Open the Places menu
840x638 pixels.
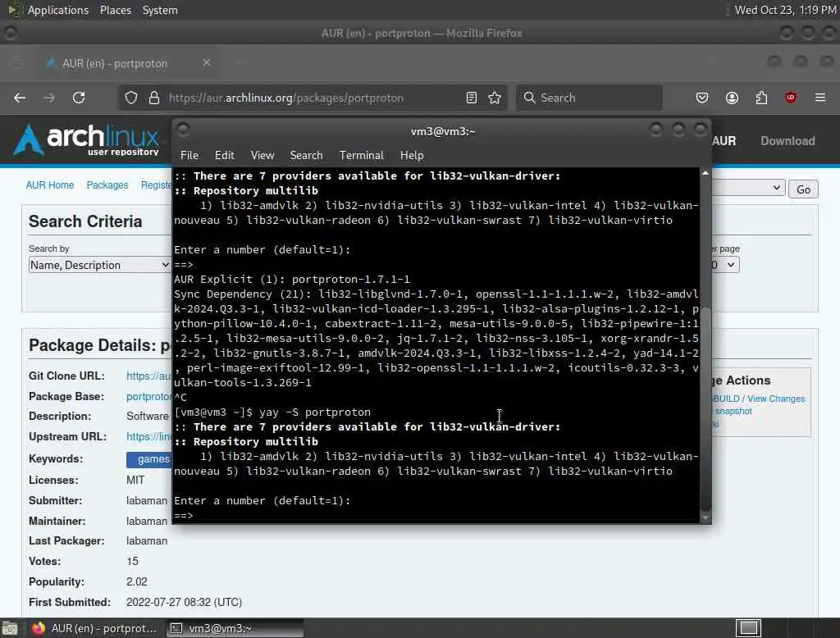point(115,10)
